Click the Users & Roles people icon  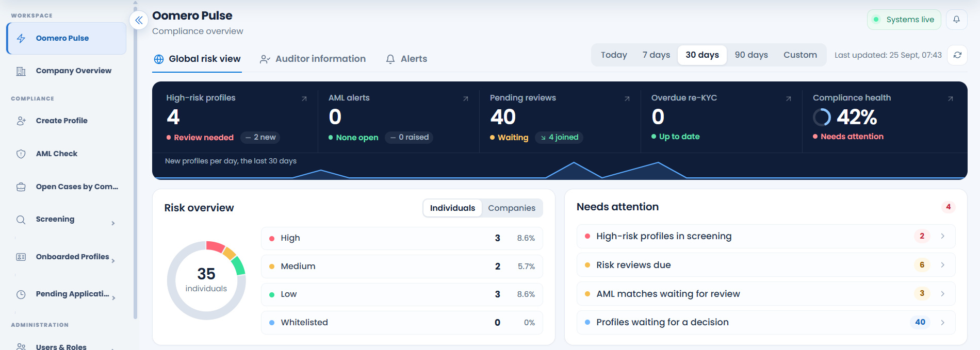(x=21, y=346)
